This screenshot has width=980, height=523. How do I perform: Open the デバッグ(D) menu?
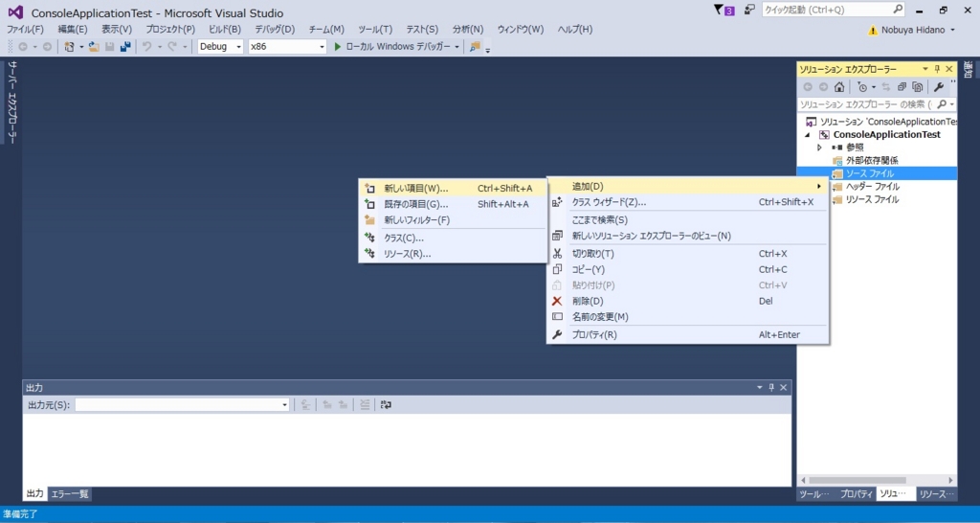[x=275, y=30]
